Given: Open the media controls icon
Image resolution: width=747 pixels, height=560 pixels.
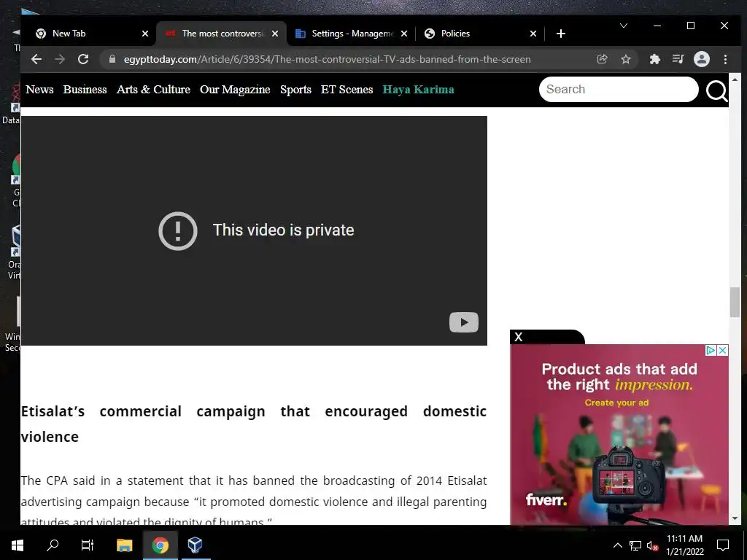Looking at the screenshot, I should click(678, 59).
